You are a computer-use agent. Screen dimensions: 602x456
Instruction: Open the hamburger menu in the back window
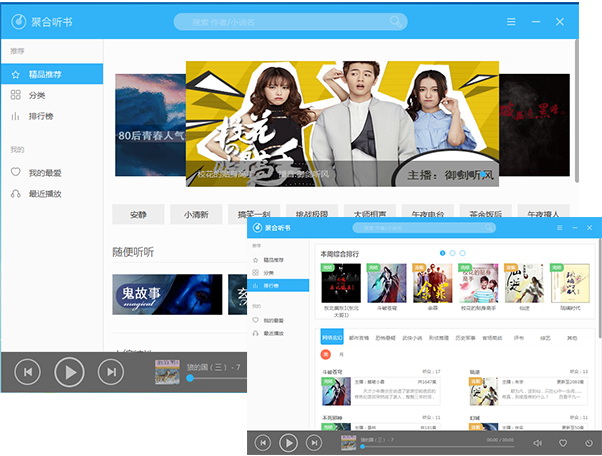click(x=511, y=21)
